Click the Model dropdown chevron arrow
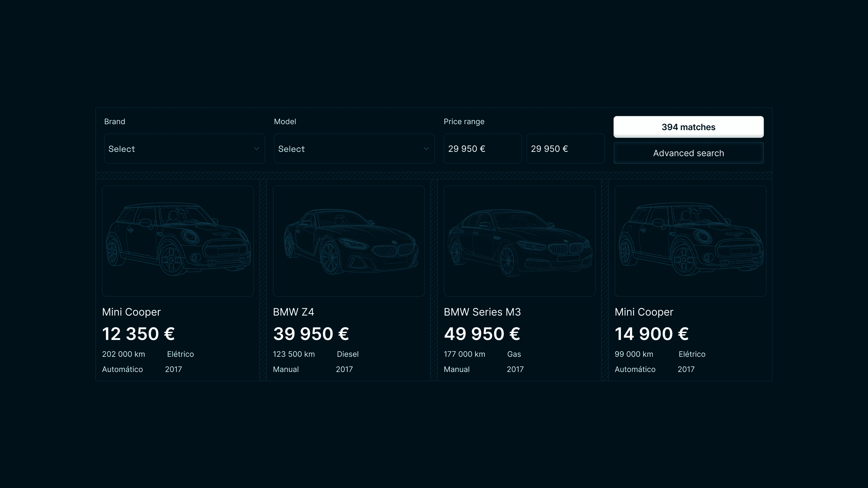Image resolution: width=868 pixels, height=488 pixels. pos(426,148)
